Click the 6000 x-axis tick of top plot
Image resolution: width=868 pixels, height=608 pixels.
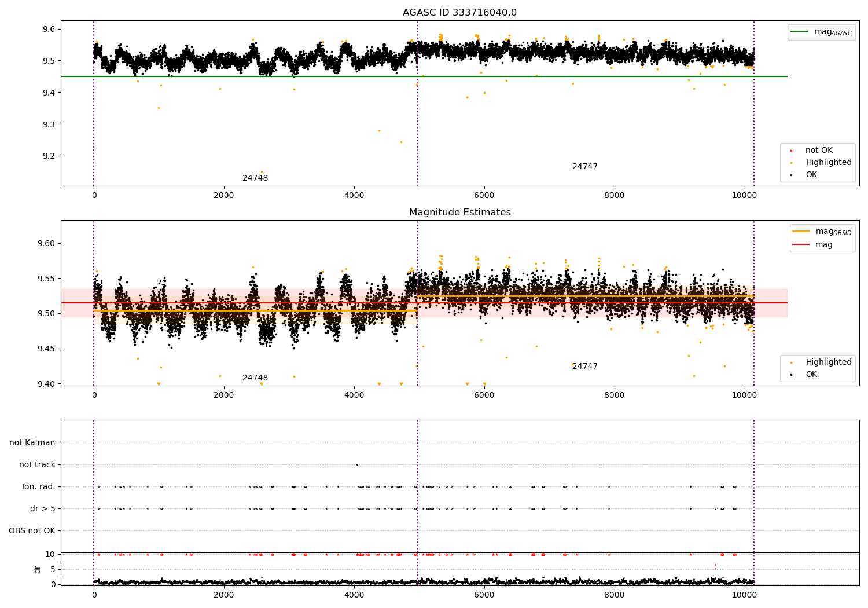coord(484,196)
